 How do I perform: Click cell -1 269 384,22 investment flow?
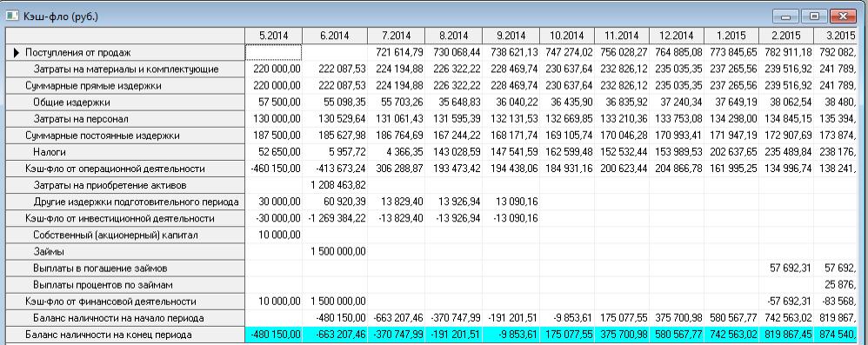334,218
